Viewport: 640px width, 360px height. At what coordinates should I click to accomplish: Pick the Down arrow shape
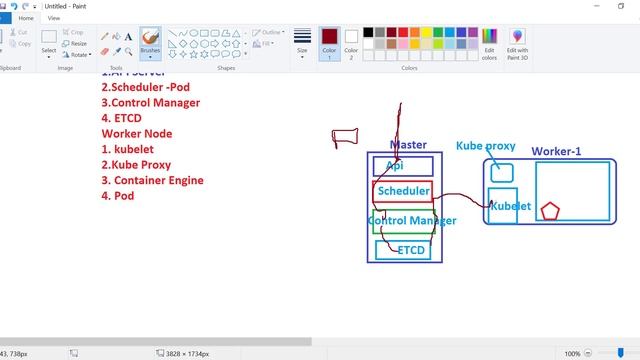(173, 54)
